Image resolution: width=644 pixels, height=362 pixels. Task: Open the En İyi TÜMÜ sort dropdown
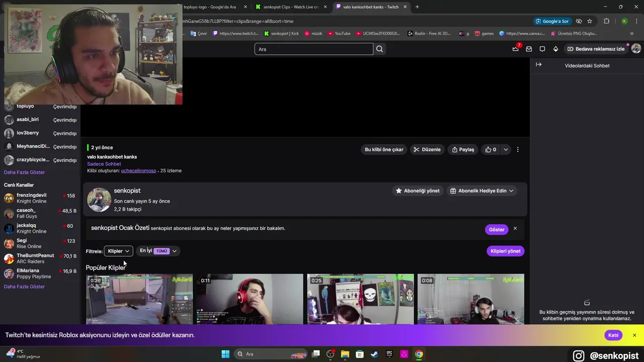(x=158, y=251)
